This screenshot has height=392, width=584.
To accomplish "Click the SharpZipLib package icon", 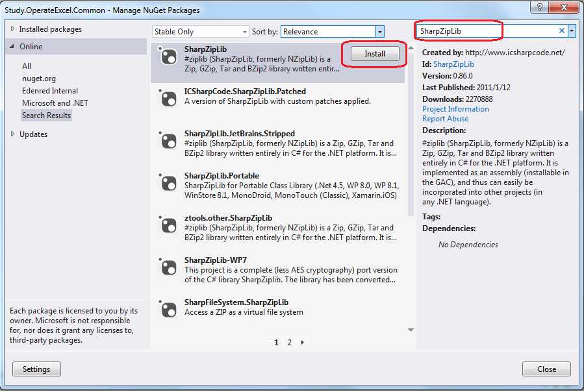I will pos(168,56).
